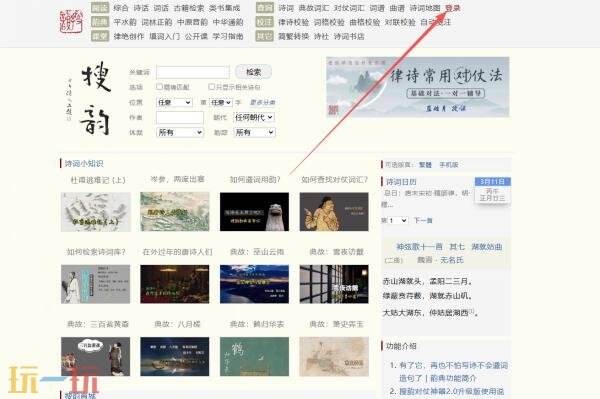Click the 检索 search button

coord(253,72)
